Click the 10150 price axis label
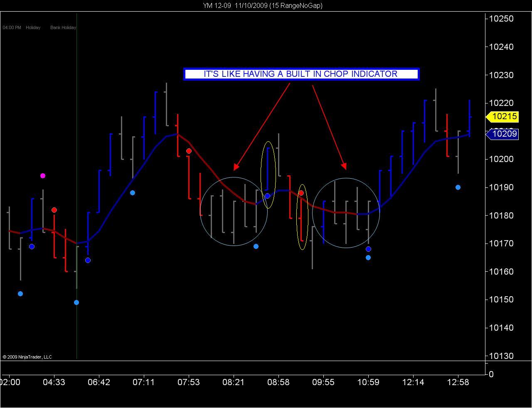The height and width of the screenshot is (408, 532). 501,300
